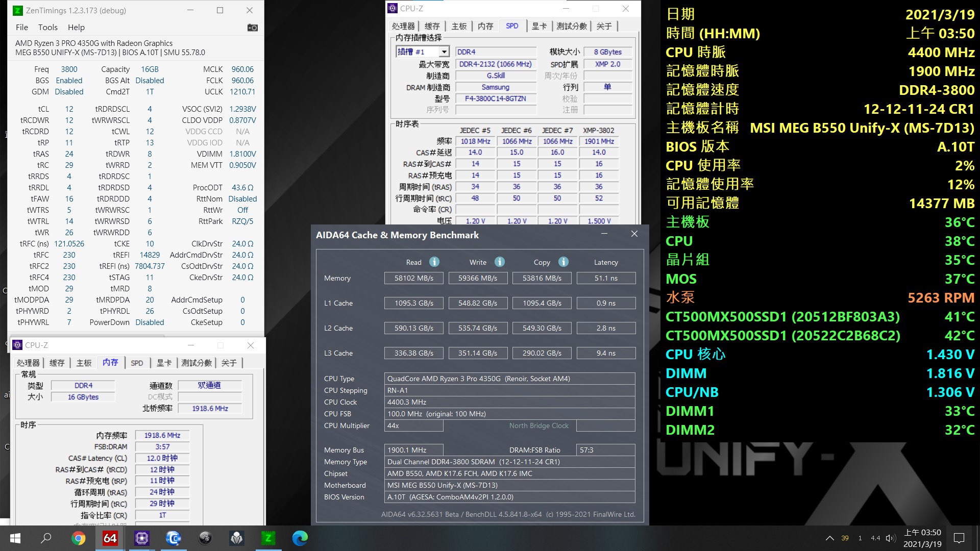Open Microsoft Edge from taskbar

click(x=300, y=538)
